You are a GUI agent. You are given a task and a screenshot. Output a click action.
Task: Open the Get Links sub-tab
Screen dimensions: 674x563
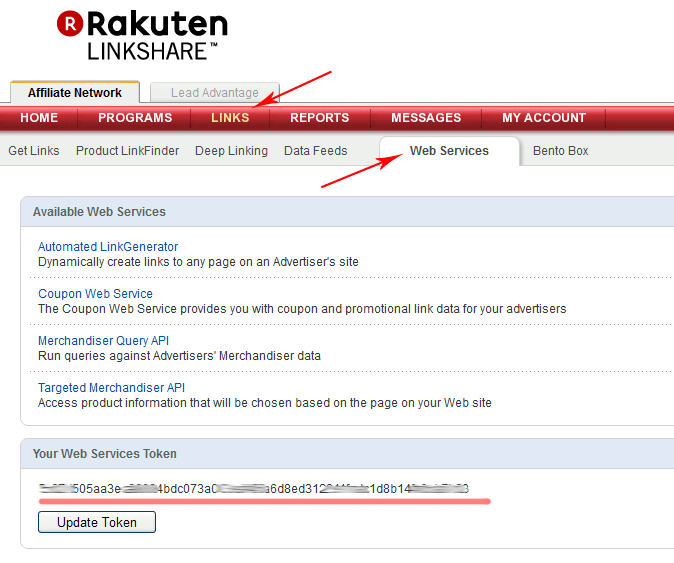(34, 151)
